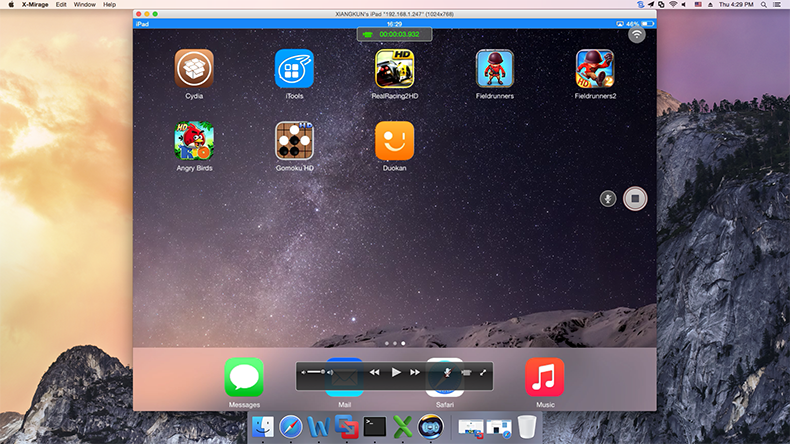The width and height of the screenshot is (790, 444).
Task: Open Messages in the iPad dock
Action: 244,377
